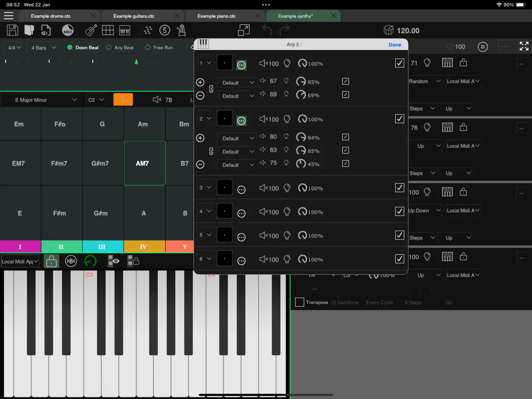
Task: Undo the last action
Action: [x=267, y=30]
